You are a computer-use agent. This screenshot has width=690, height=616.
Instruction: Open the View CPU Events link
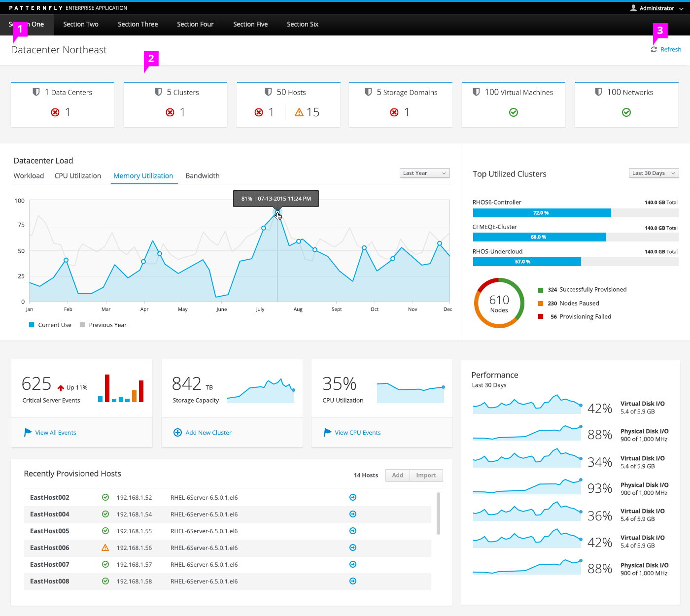(x=358, y=433)
